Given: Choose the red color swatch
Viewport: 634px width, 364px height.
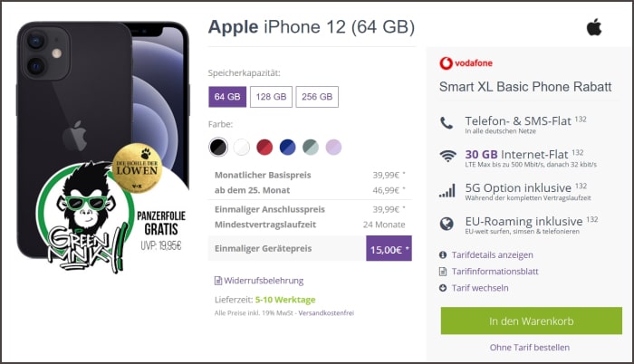Looking at the screenshot, I should pos(264,147).
